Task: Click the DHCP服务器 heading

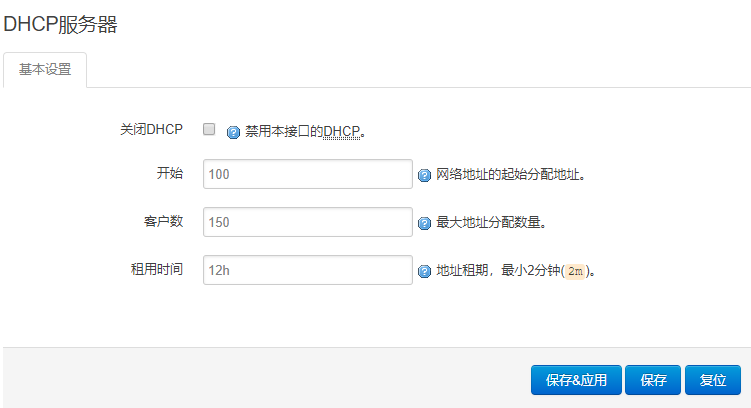Action: click(x=60, y=24)
